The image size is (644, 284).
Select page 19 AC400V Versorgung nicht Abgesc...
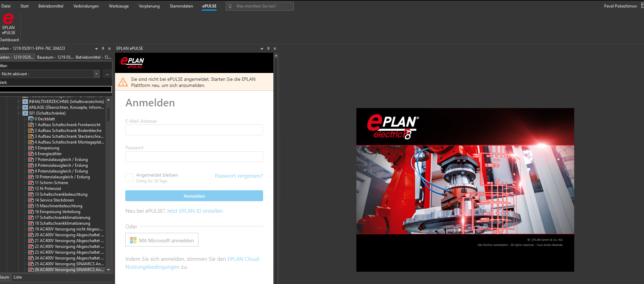69,229
